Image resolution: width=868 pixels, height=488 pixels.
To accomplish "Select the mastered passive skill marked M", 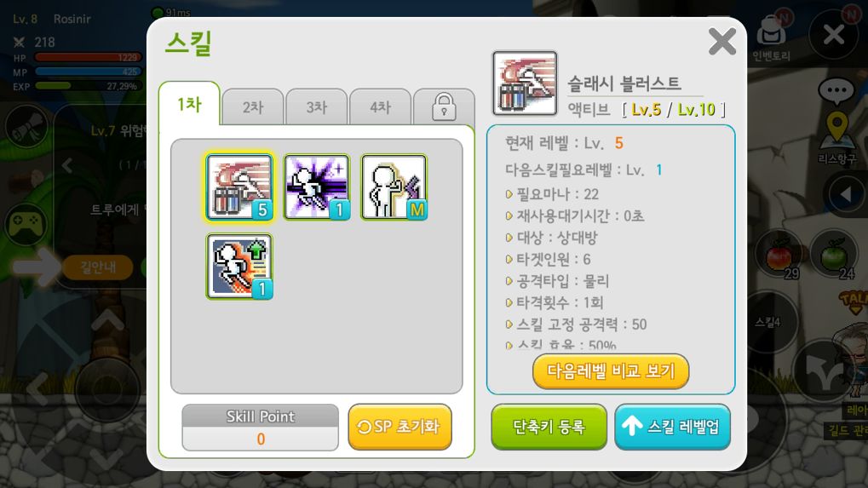I will click(x=394, y=187).
